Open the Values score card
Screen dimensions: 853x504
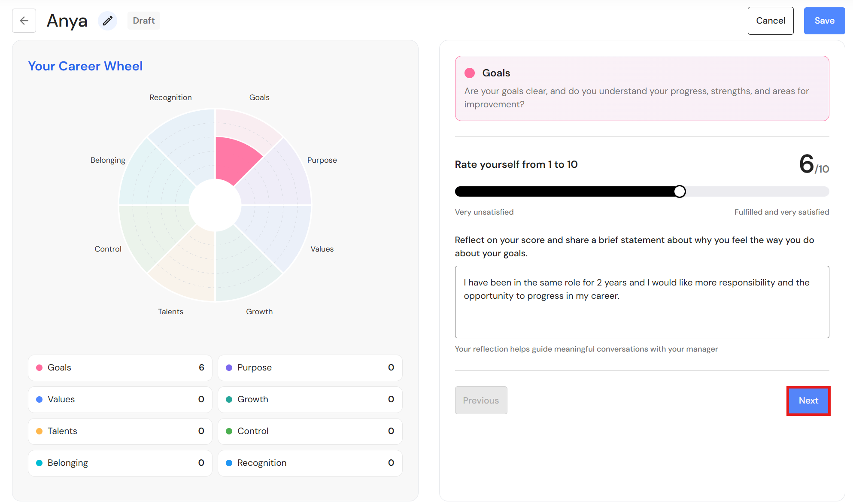tap(120, 399)
